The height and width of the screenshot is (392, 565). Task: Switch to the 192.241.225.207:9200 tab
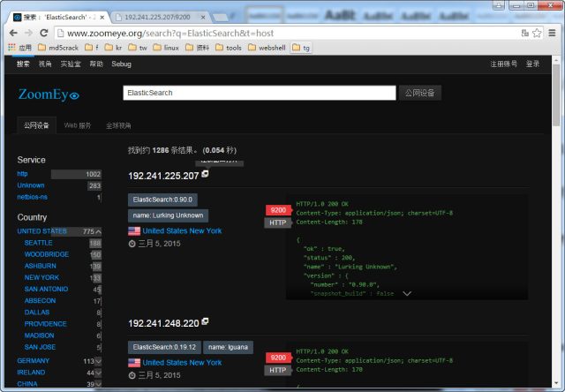coord(160,18)
